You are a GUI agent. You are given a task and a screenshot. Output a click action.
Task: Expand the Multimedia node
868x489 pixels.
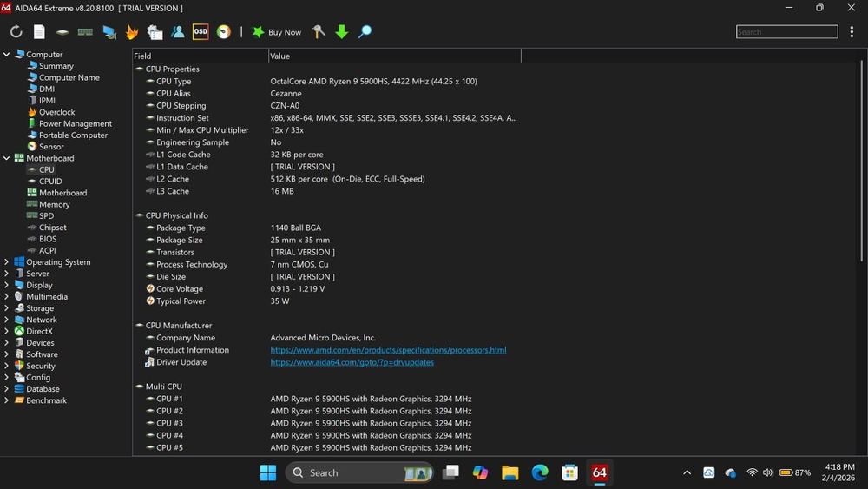pos(7,297)
